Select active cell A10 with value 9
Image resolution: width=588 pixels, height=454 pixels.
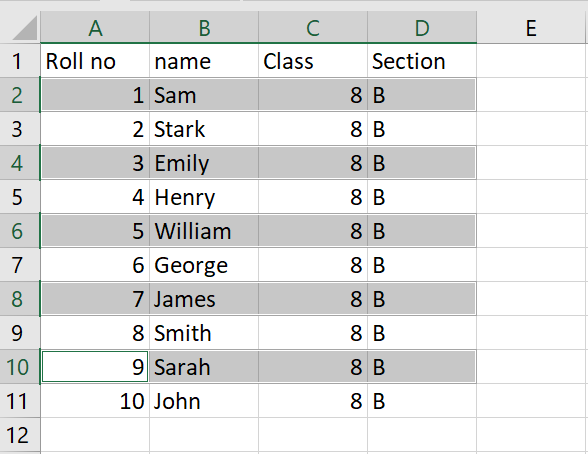coord(95,367)
